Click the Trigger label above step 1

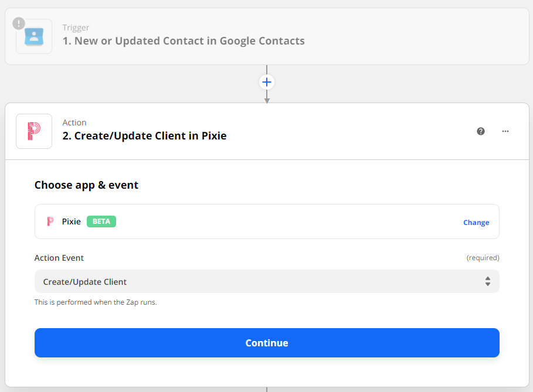76,28
